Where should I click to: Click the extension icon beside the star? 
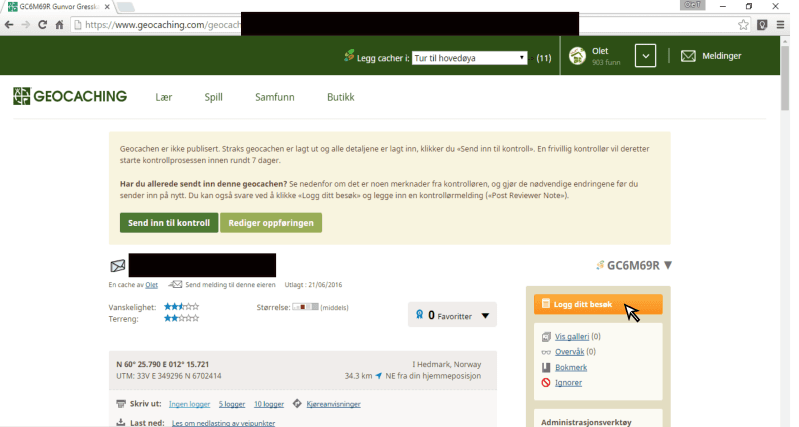pos(762,24)
